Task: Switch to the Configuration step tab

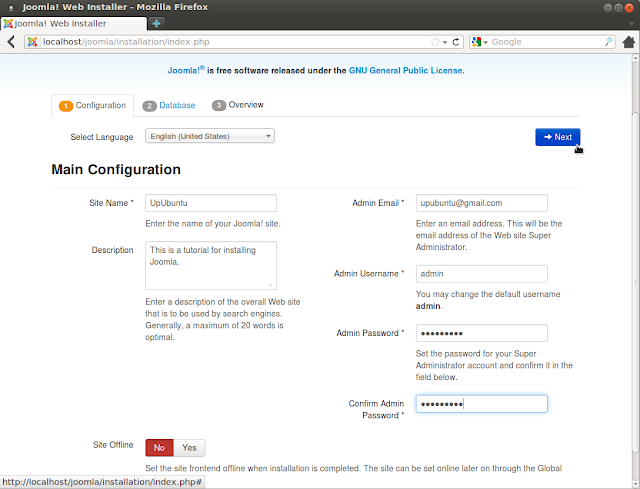Action: (x=93, y=105)
